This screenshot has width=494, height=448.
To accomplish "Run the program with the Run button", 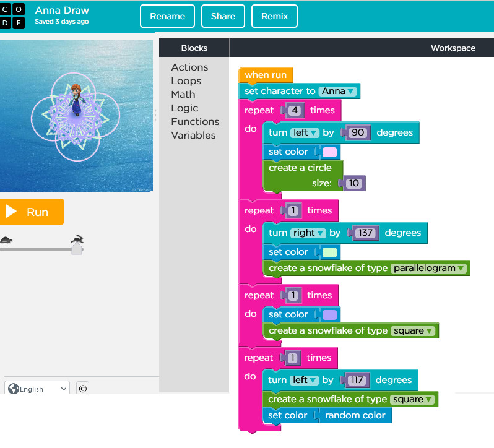I will [x=32, y=212].
